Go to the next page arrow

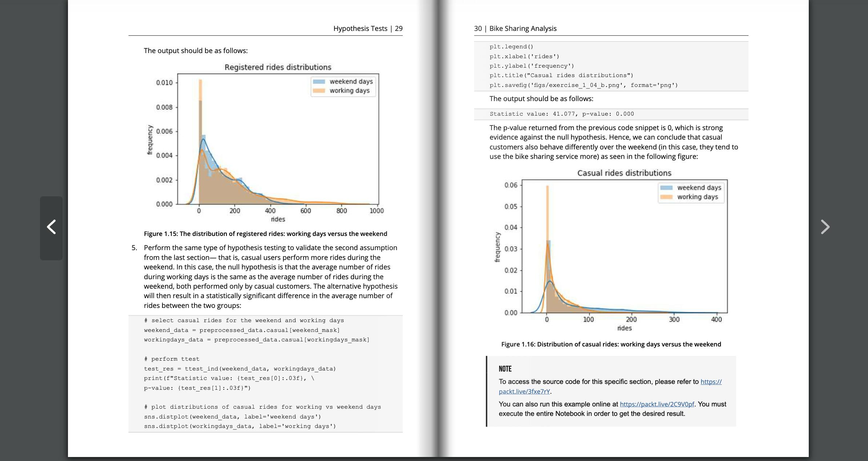pos(825,227)
